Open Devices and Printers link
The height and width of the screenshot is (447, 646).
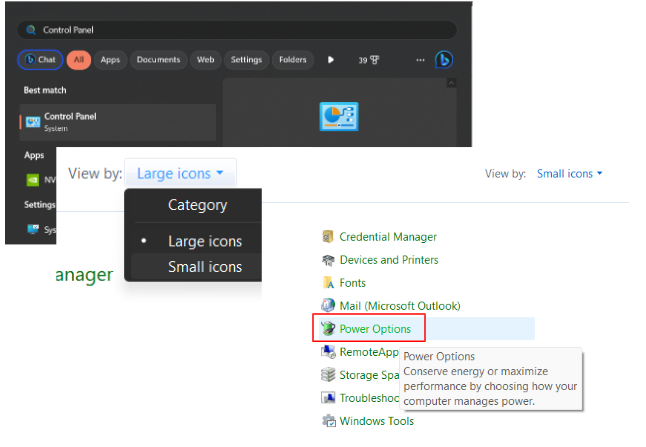[x=389, y=260]
